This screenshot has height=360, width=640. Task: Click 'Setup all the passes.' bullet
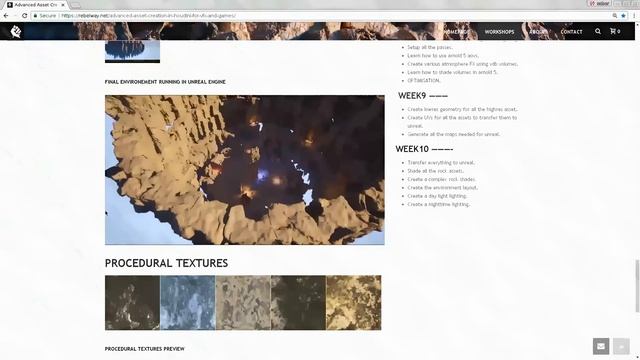(x=430, y=47)
